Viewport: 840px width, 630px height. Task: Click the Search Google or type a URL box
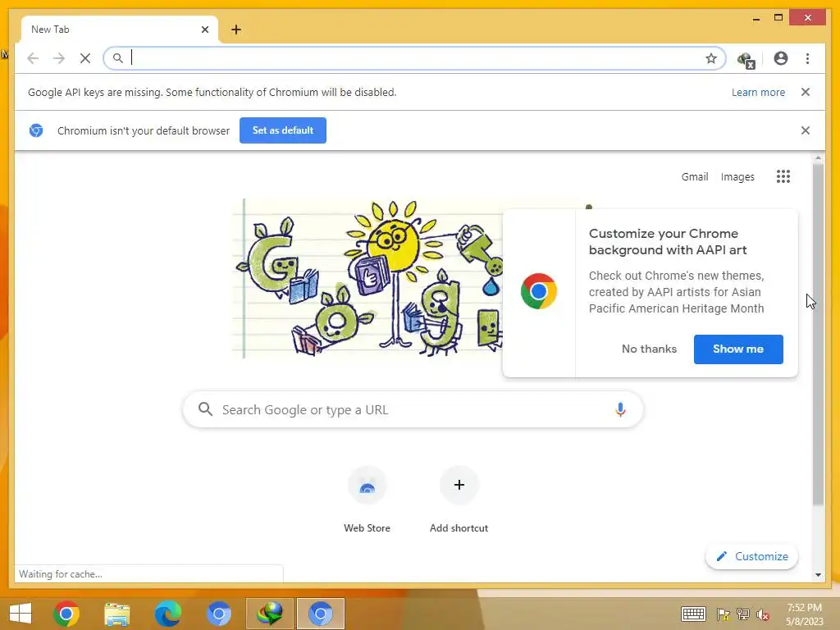[x=413, y=410]
